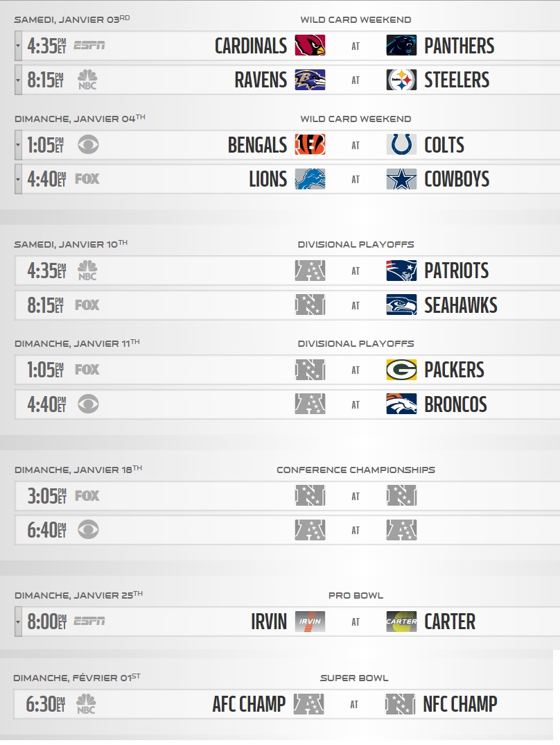Click the Cardinals team logo
This screenshot has height=745, width=560.
coord(310,46)
